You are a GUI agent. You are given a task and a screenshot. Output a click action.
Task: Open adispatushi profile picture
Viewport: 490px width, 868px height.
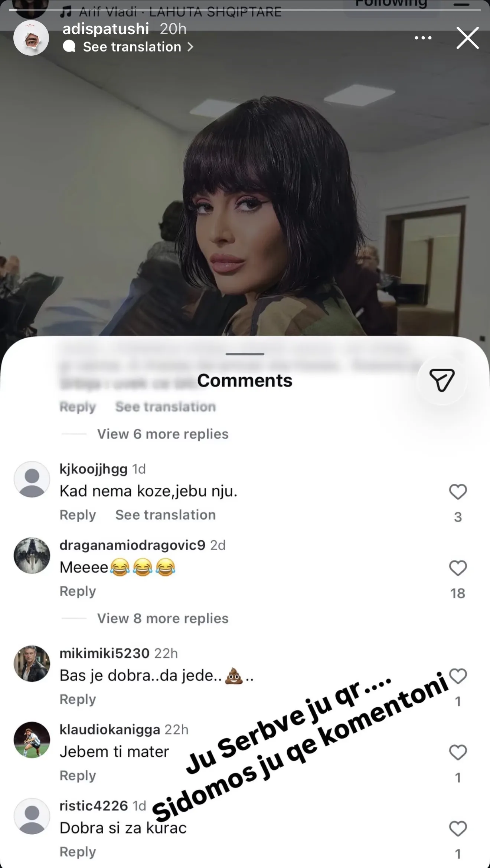point(31,38)
